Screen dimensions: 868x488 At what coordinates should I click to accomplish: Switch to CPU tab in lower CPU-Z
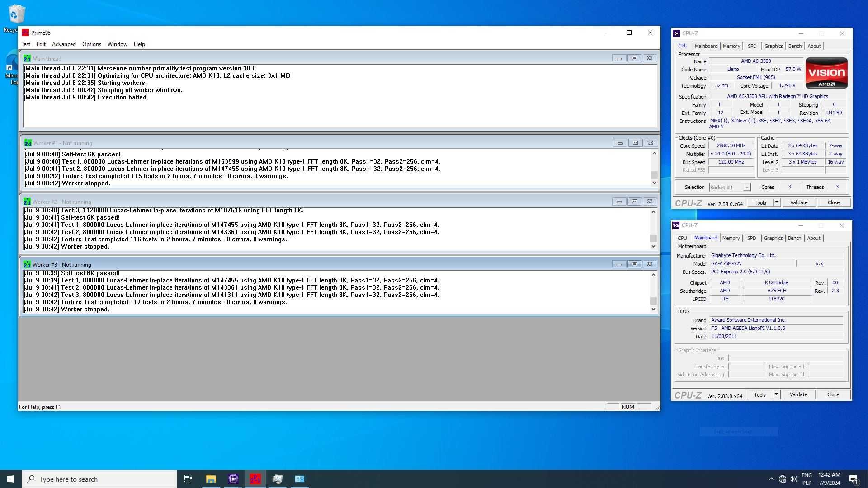coord(682,238)
